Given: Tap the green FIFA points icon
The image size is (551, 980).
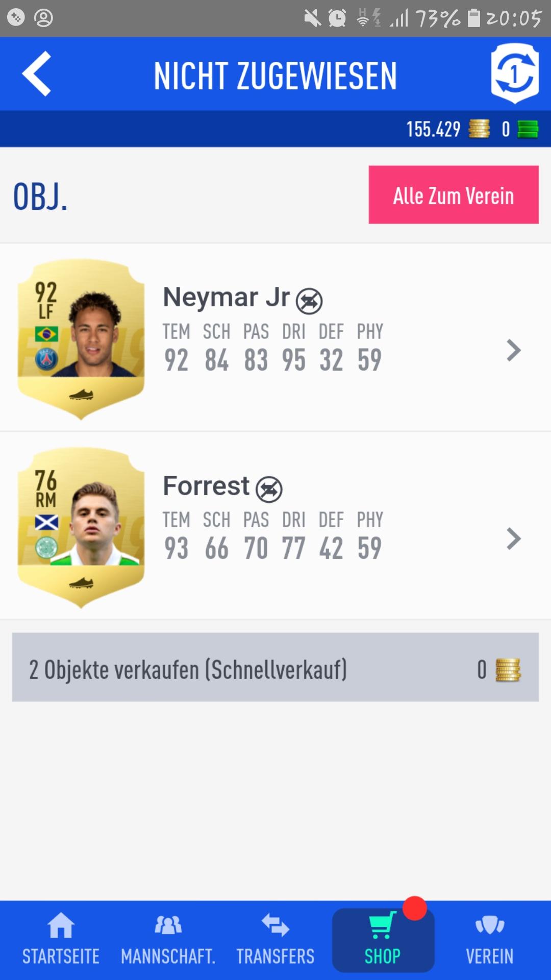Looking at the screenshot, I should click(528, 129).
